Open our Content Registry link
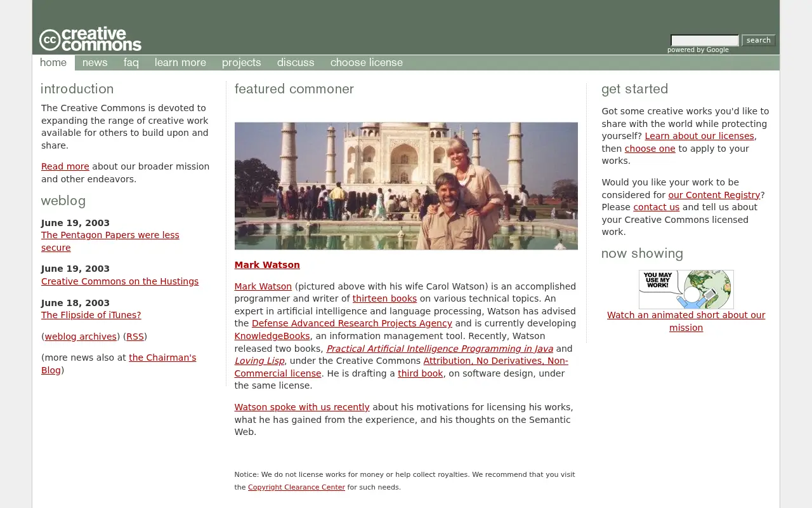The height and width of the screenshot is (508, 812). click(x=714, y=195)
